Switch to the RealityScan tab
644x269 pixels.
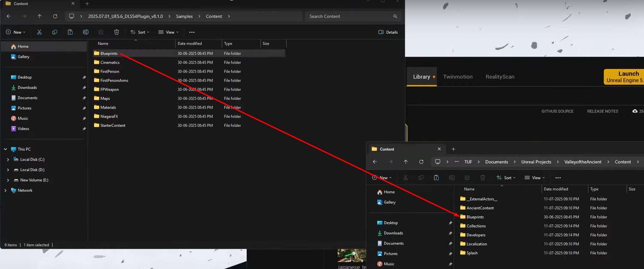[x=499, y=77]
